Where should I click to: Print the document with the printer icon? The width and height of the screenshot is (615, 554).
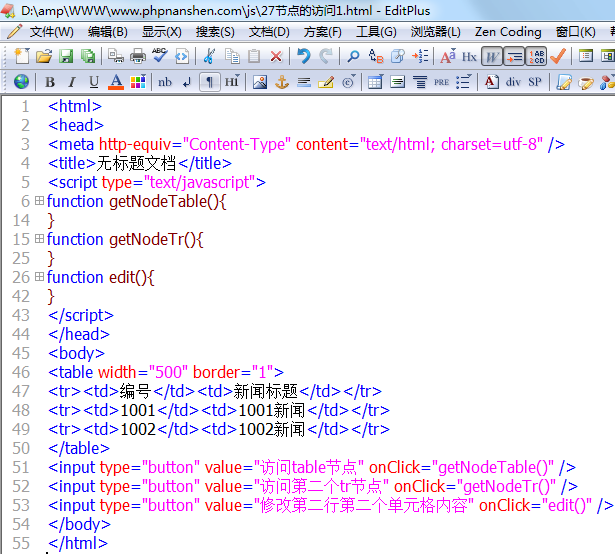click(x=138, y=56)
